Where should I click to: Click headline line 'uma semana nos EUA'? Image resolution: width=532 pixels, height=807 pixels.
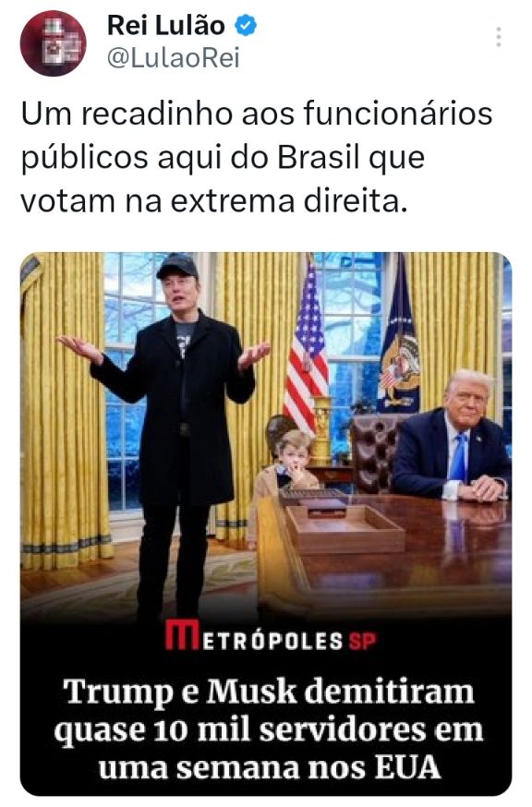point(270,767)
